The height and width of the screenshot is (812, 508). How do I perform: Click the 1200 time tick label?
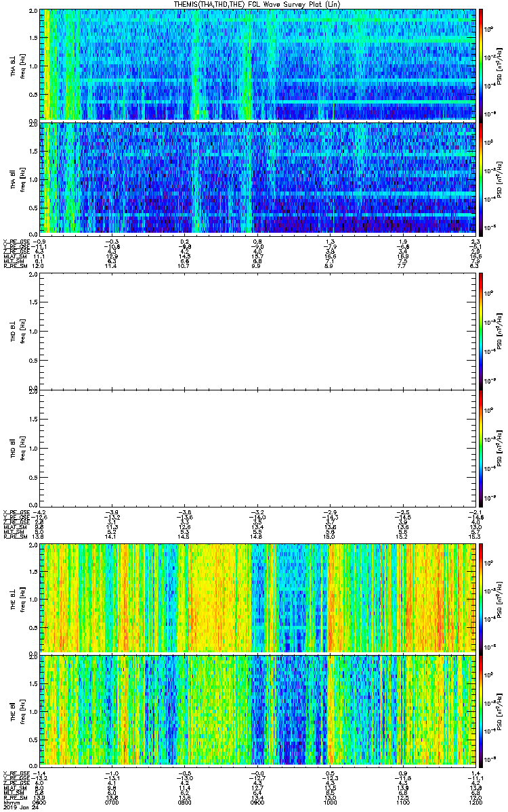pyautogui.click(x=475, y=802)
